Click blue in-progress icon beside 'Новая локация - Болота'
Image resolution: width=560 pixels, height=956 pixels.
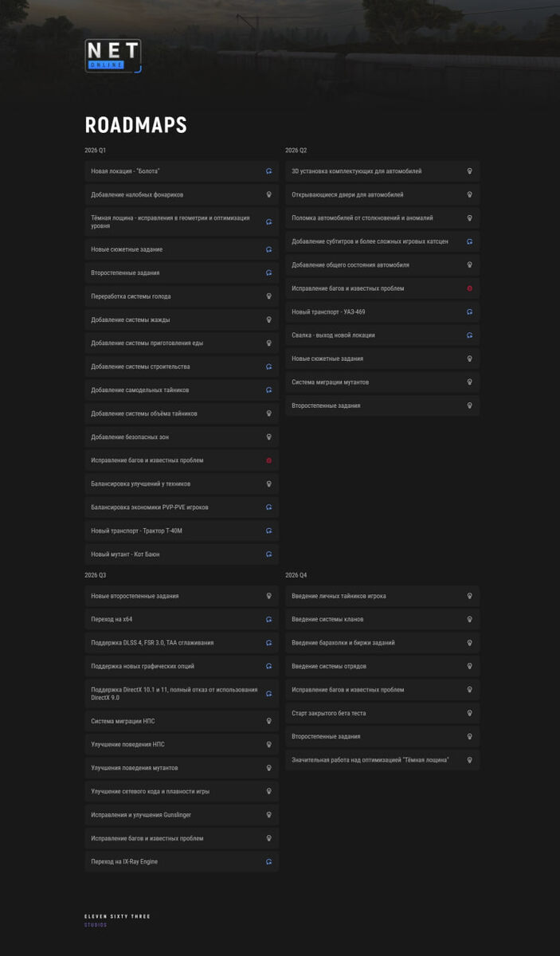(269, 171)
